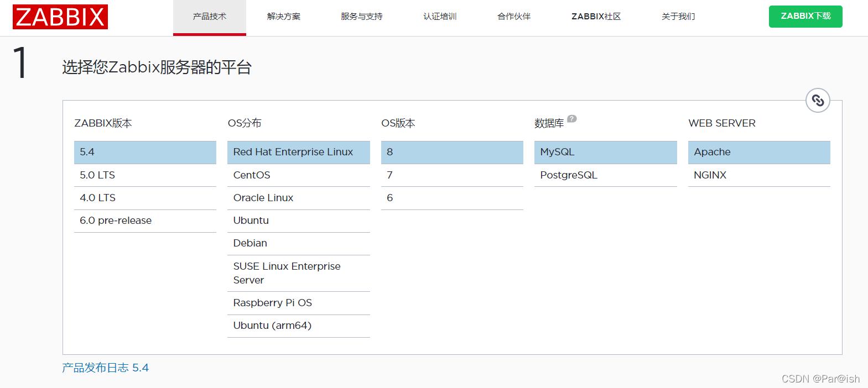Viewport: 868px width, 388px height.
Task: Choose Debian distribution
Action: [x=299, y=243]
